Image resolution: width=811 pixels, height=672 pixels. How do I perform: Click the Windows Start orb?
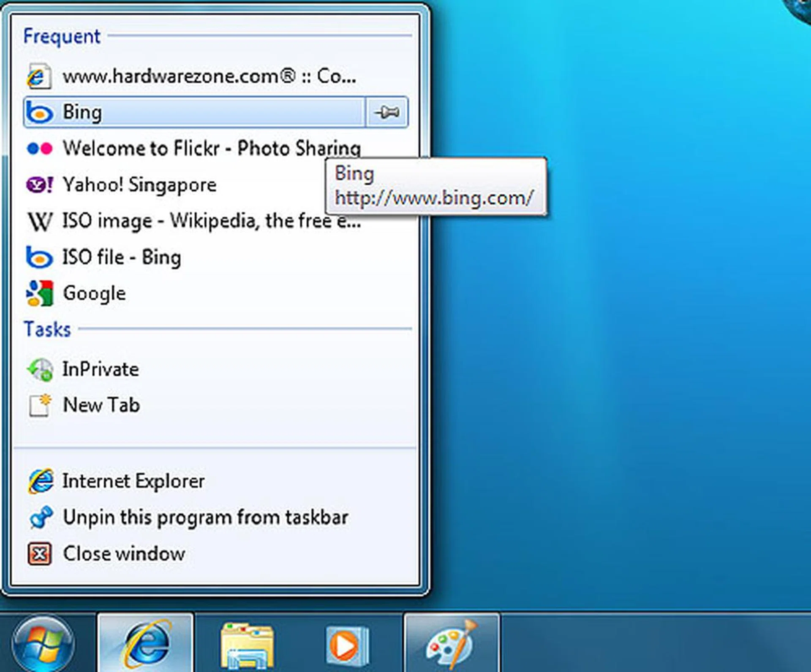click(42, 644)
